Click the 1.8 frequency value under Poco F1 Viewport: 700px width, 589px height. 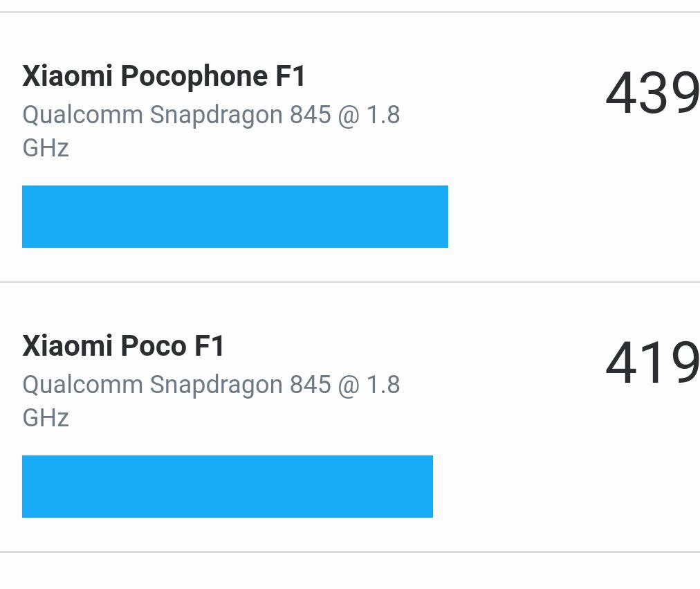coord(383,385)
